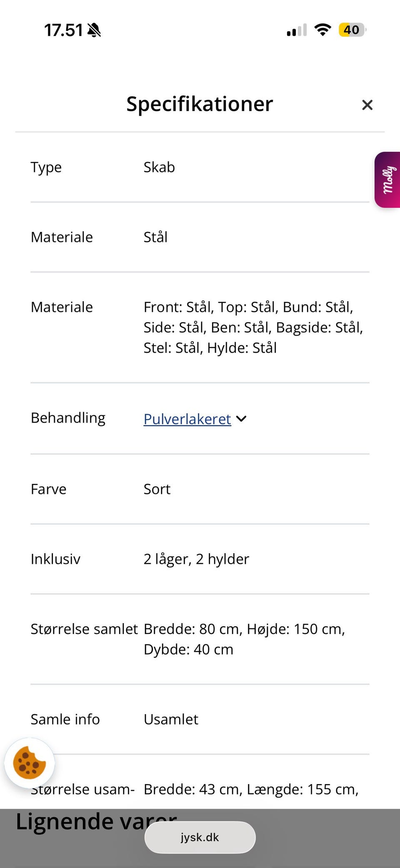Tap the jysk.dk source button
Image resolution: width=400 pixels, height=868 pixels.
coord(200,837)
